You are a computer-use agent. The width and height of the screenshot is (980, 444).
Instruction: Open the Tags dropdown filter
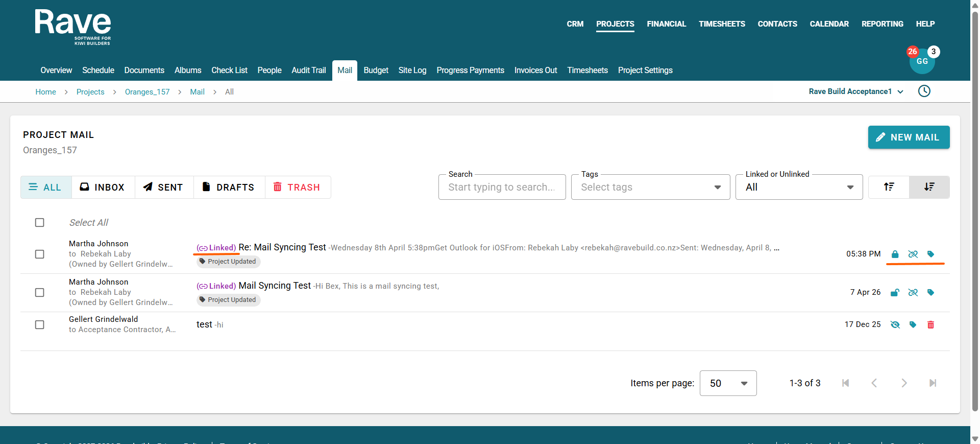click(650, 188)
